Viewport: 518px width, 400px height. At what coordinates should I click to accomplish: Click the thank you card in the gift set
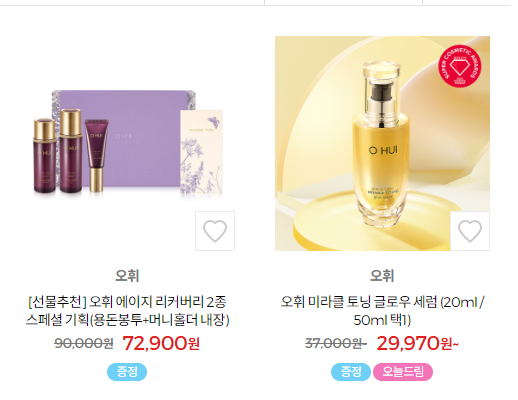tap(201, 152)
